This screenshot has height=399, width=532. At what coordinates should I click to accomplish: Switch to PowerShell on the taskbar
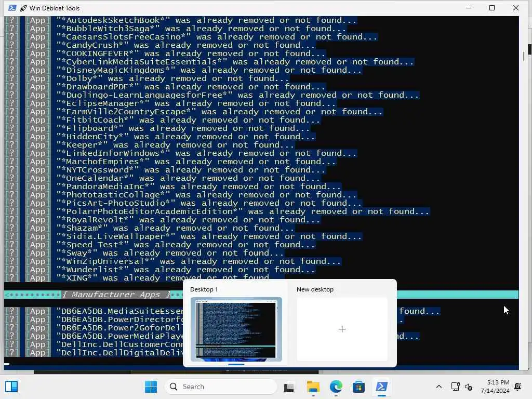coord(382,387)
